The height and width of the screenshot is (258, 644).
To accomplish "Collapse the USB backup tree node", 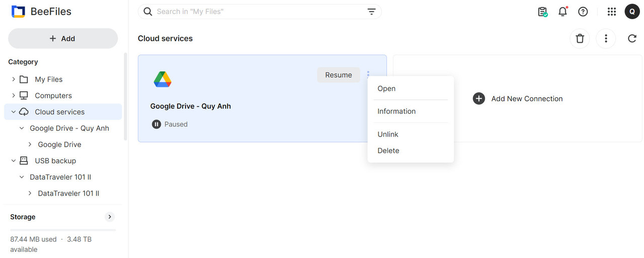I will coord(14,161).
